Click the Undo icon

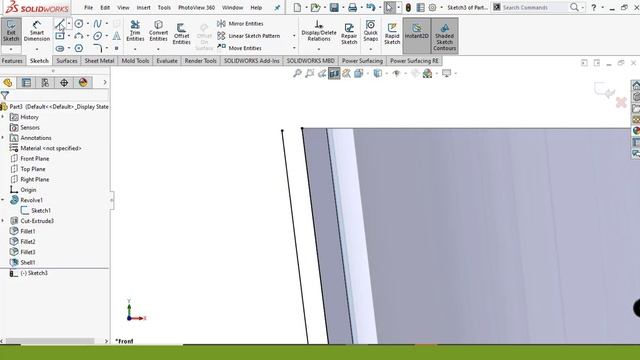pos(371,7)
